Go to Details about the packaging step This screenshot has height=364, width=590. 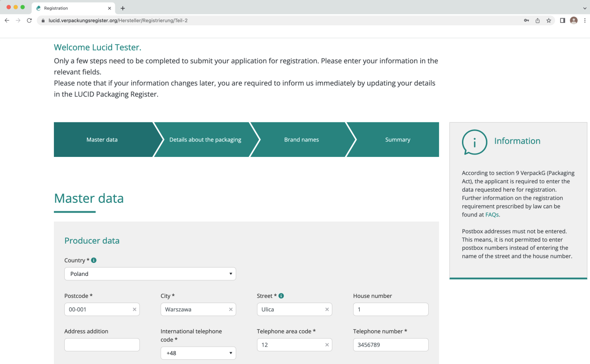[205, 140]
